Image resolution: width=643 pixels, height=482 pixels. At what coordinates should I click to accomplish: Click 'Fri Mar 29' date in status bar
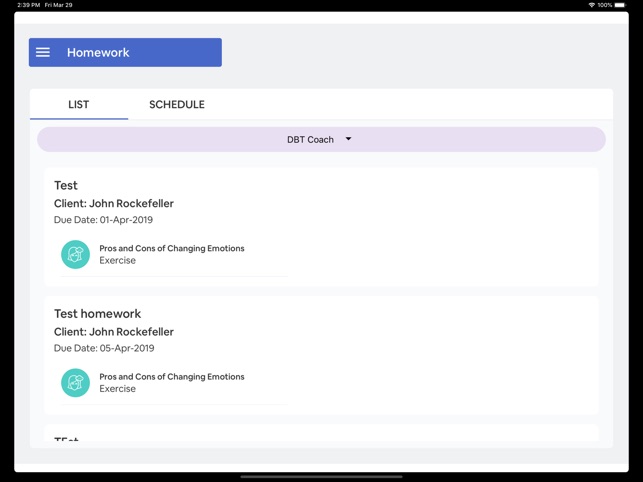click(59, 5)
